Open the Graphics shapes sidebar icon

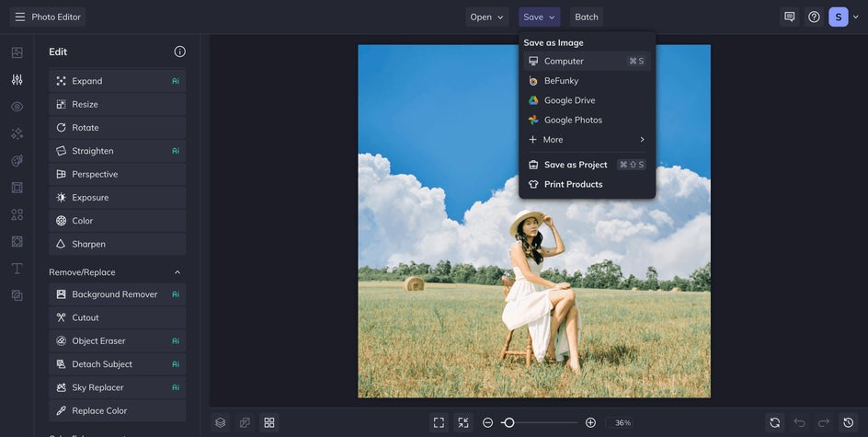point(17,214)
